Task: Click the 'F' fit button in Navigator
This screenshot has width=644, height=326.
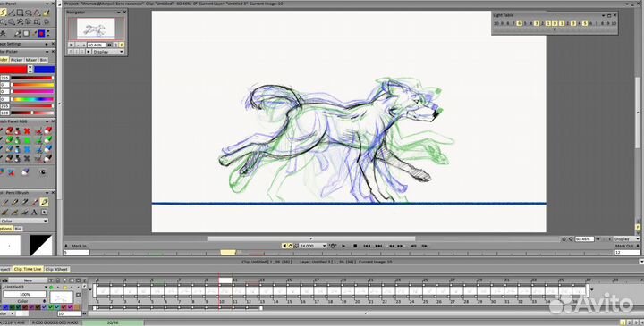Action: click(x=122, y=45)
